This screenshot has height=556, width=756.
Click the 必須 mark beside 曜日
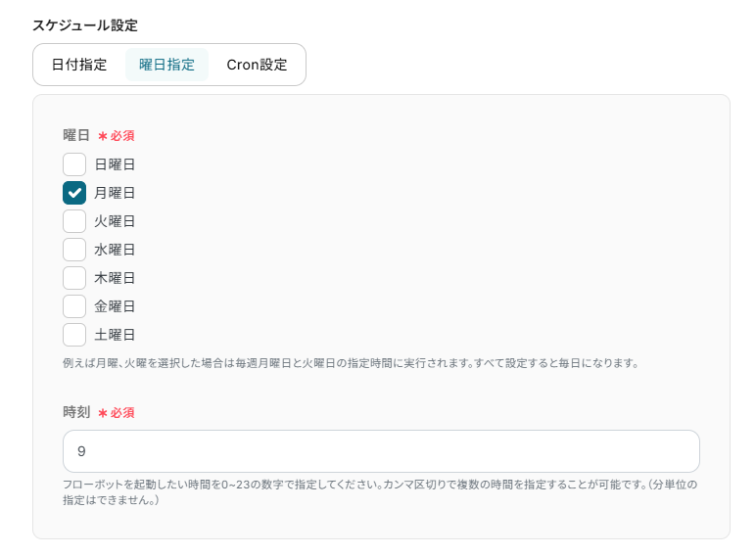click(117, 136)
